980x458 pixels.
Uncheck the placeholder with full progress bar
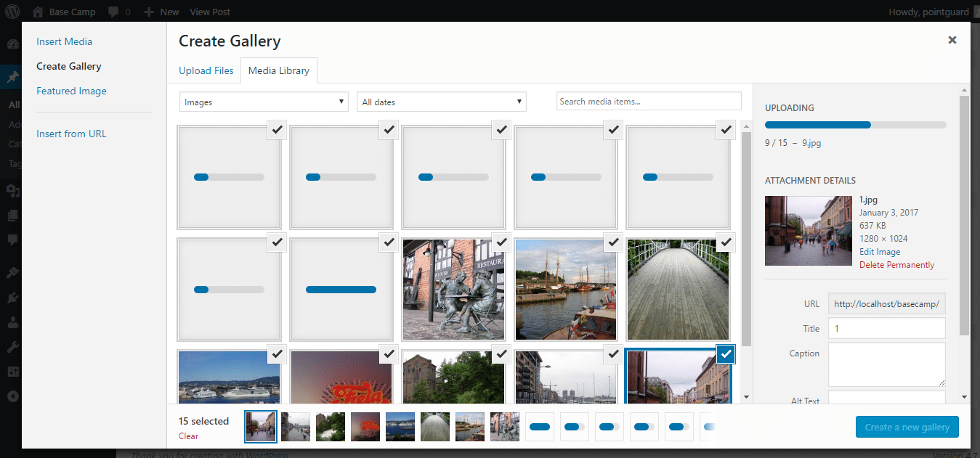click(x=389, y=242)
